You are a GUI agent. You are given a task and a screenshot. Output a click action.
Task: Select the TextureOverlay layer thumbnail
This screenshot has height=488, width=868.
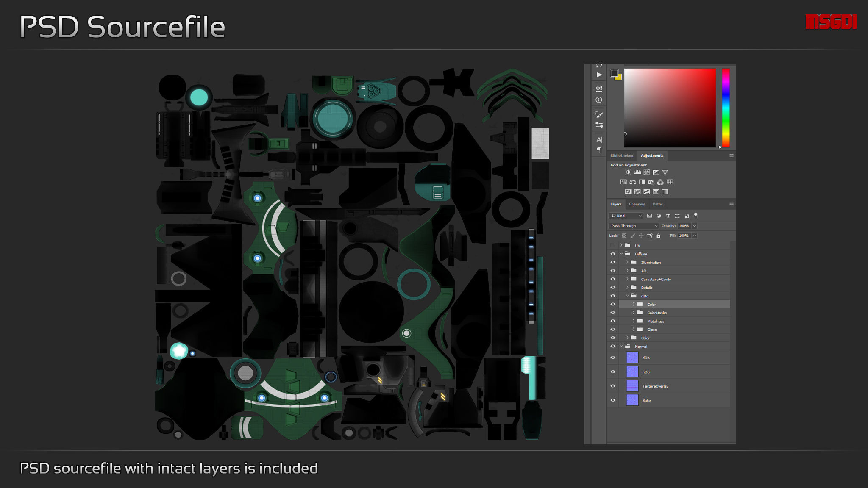632,386
